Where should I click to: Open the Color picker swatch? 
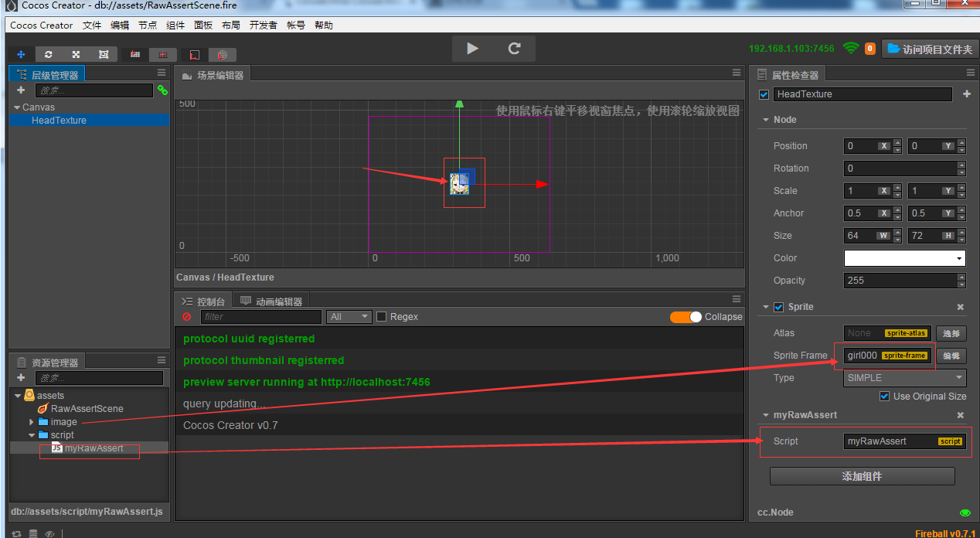[905, 258]
